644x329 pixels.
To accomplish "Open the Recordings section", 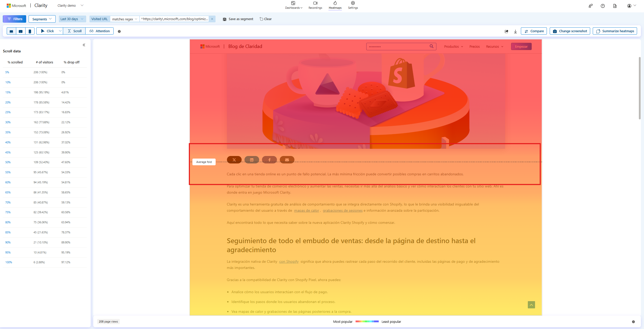I will pos(315,5).
